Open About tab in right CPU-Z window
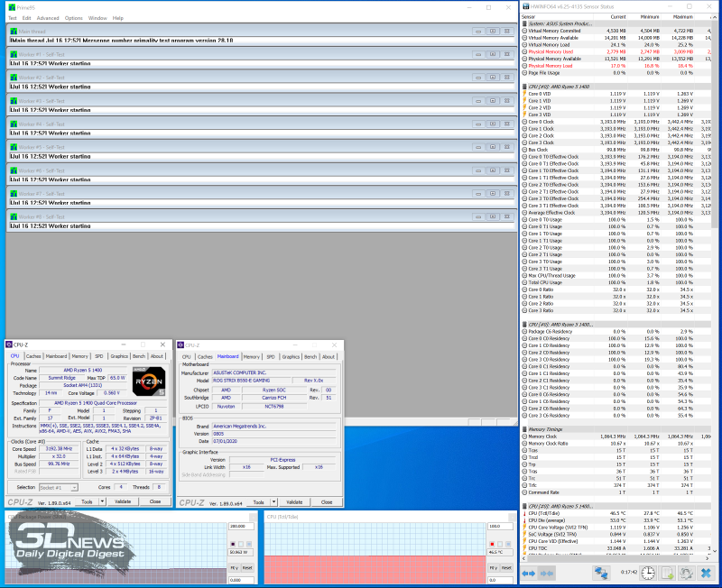The height and width of the screenshot is (588, 722). (x=329, y=356)
